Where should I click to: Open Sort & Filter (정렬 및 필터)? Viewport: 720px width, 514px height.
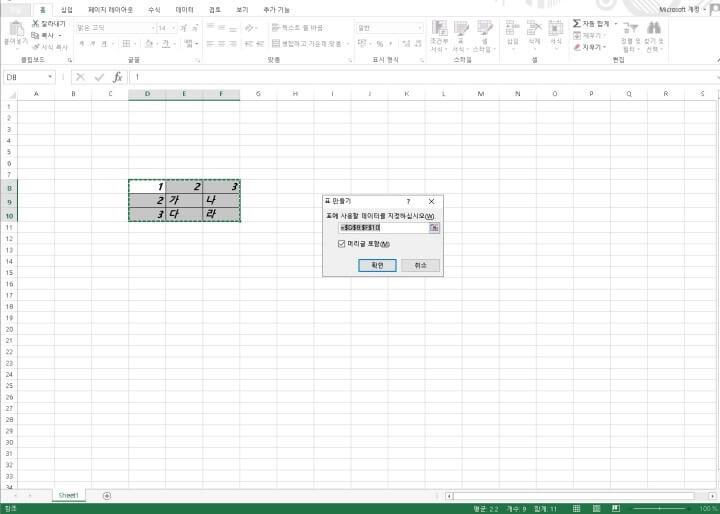(x=630, y=36)
